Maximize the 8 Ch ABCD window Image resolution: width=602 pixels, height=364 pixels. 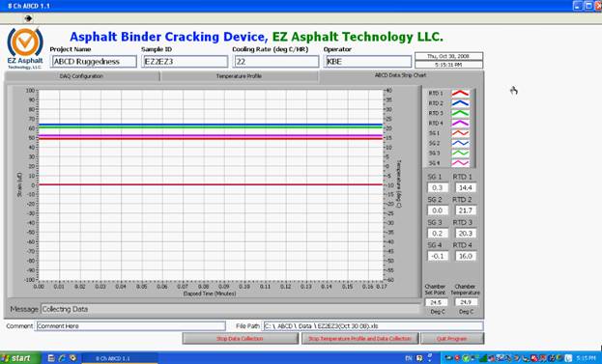[588, 6]
